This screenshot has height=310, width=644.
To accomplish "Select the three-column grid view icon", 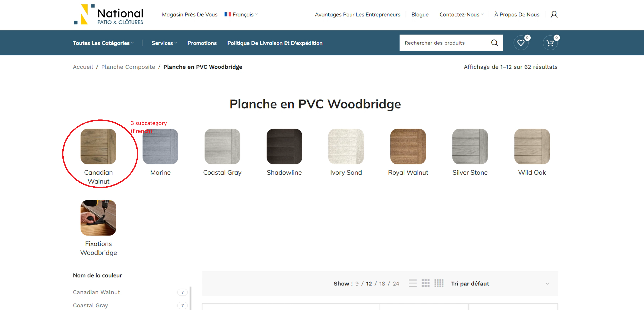I will (425, 283).
